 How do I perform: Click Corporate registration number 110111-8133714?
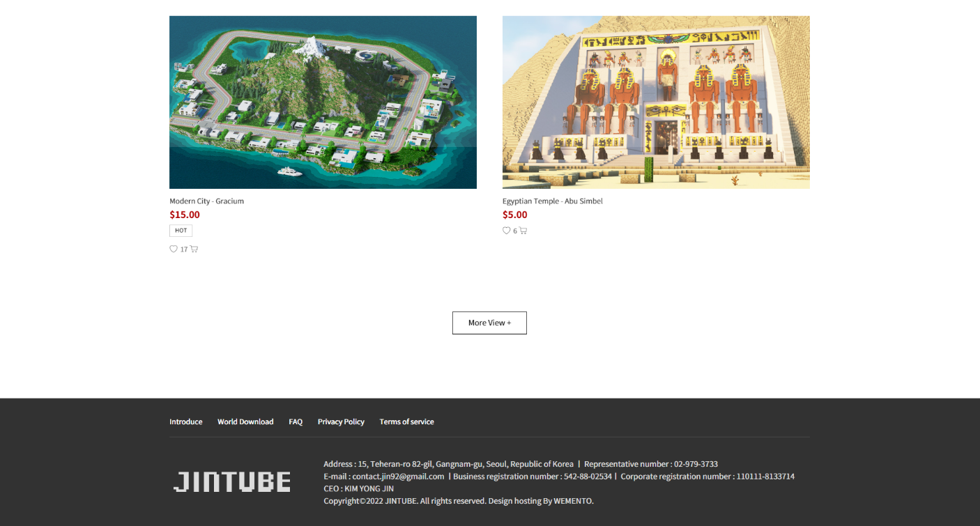[x=707, y=477]
